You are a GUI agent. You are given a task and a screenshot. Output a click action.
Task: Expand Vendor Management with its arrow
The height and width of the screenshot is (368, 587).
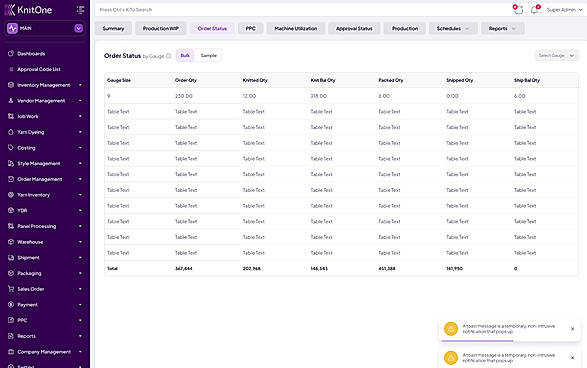(80, 101)
